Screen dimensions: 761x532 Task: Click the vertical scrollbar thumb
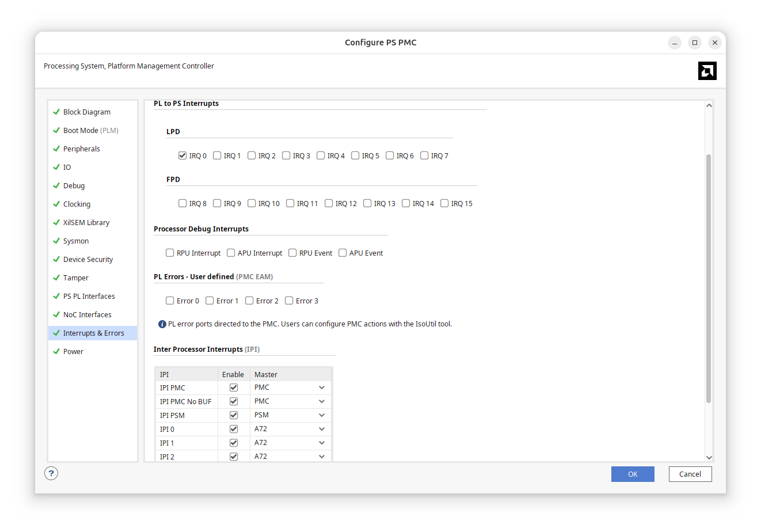[709, 276]
